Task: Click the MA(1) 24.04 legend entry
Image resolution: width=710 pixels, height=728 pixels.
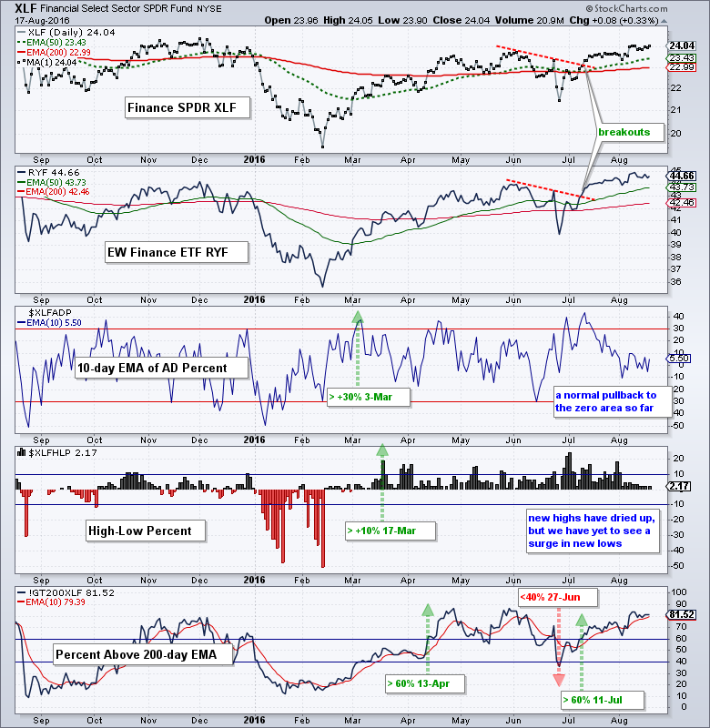Action: click(47, 62)
